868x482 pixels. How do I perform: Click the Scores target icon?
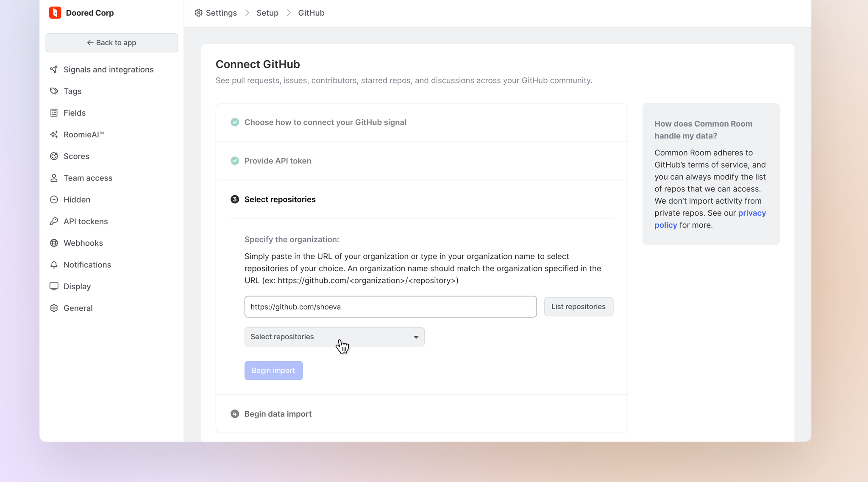point(54,156)
